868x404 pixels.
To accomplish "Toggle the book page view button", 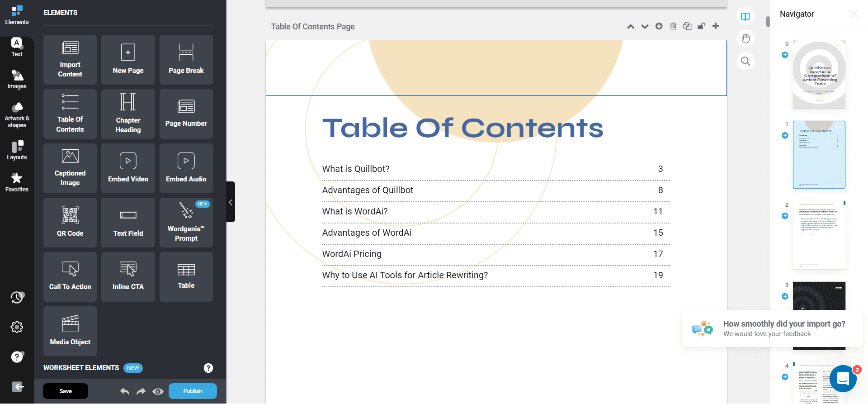I will (745, 17).
